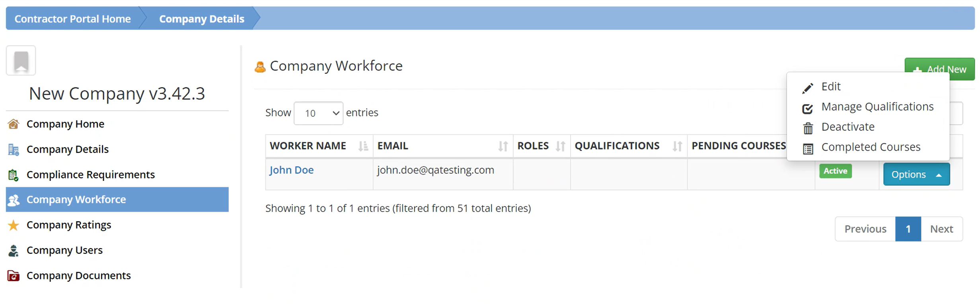Click the Company Users person icon
Viewport: 980px width, 304px height.
pyautogui.click(x=14, y=251)
